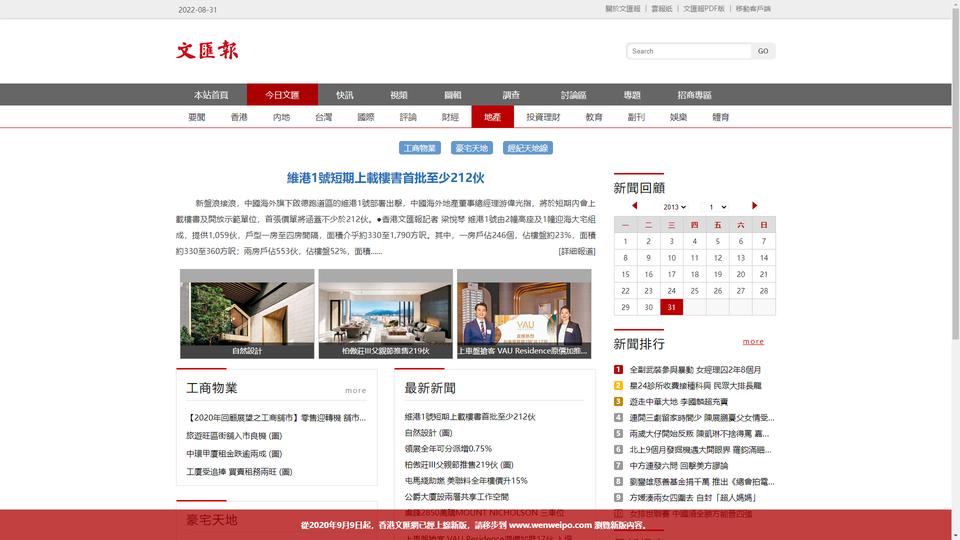Viewport: 960px width, 540px height.
Task: Open the 自然設計 (圖) latest-news link
Action: (428, 433)
